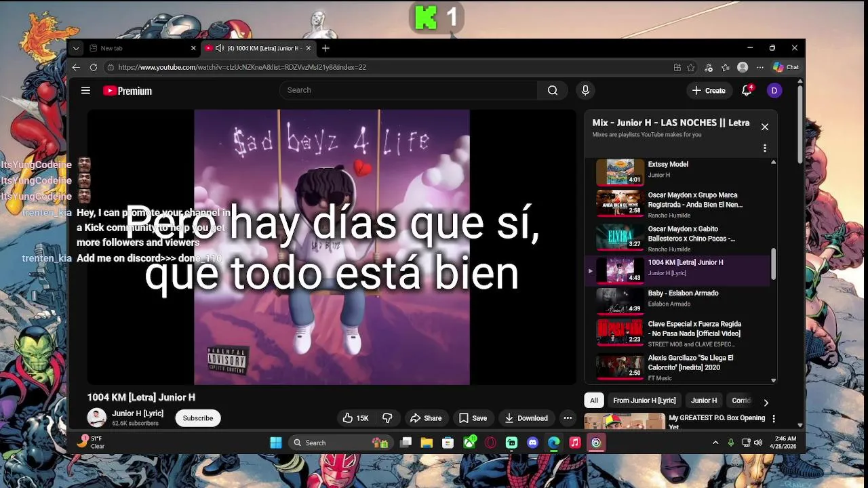The width and height of the screenshot is (868, 488).
Task: Go to the YouTube Premium home logo
Action: (x=127, y=91)
